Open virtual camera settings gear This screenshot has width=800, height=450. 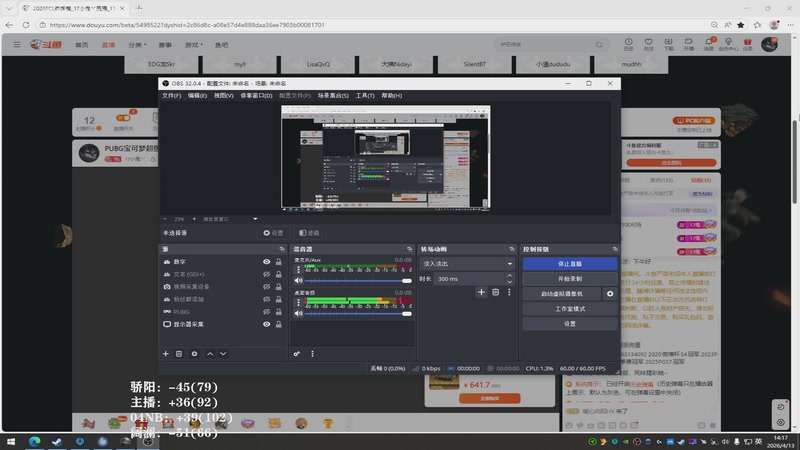point(610,294)
